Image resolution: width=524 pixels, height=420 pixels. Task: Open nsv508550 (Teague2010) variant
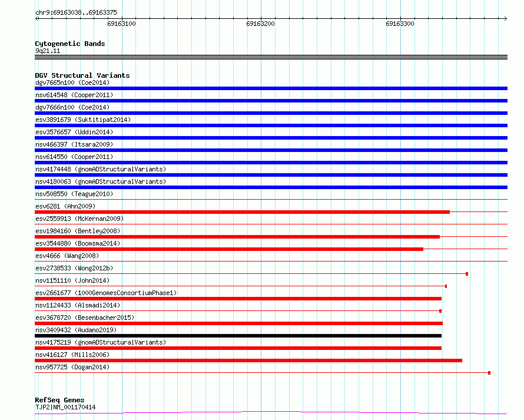(74, 194)
